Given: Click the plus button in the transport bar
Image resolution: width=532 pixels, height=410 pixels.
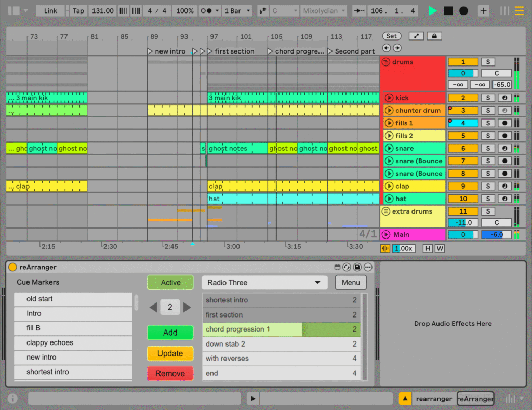Looking at the screenshot, I should 483,11.
